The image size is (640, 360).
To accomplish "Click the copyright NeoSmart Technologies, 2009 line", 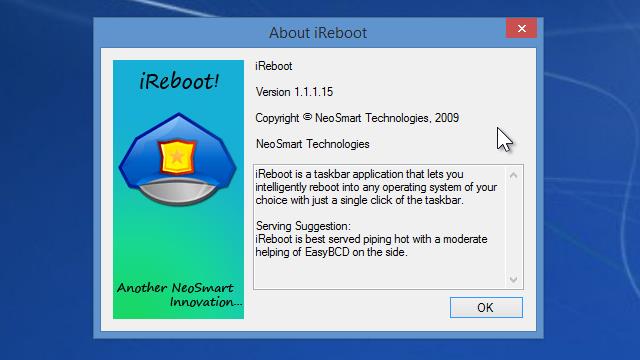I will (357, 118).
